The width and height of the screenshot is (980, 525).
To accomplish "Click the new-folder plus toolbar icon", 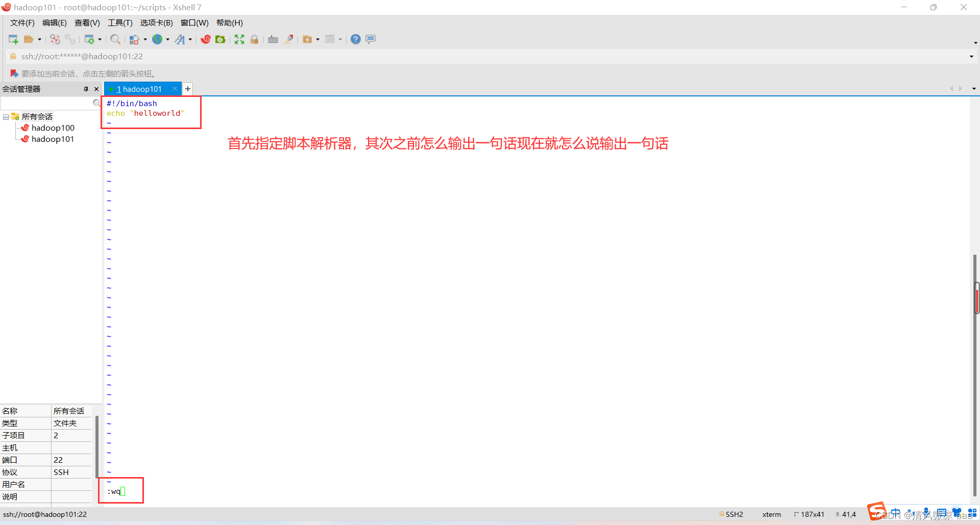I will [x=307, y=39].
